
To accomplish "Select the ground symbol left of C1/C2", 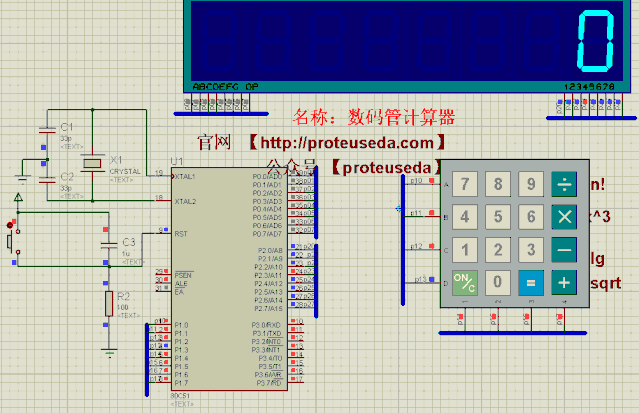I will 22,179.
